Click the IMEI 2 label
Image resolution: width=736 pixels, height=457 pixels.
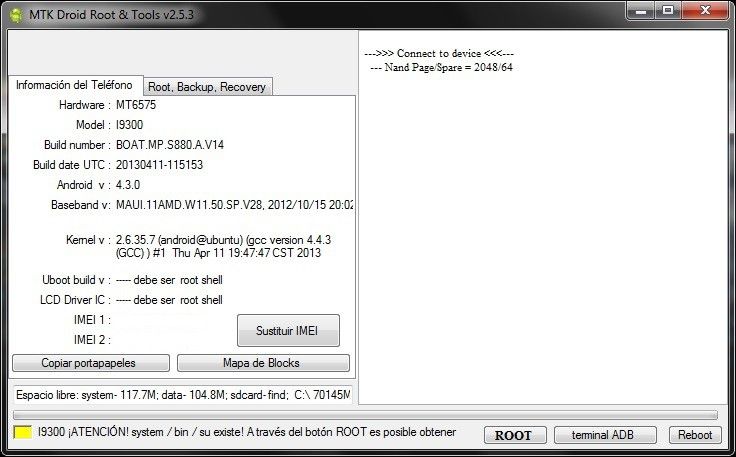coord(92,340)
